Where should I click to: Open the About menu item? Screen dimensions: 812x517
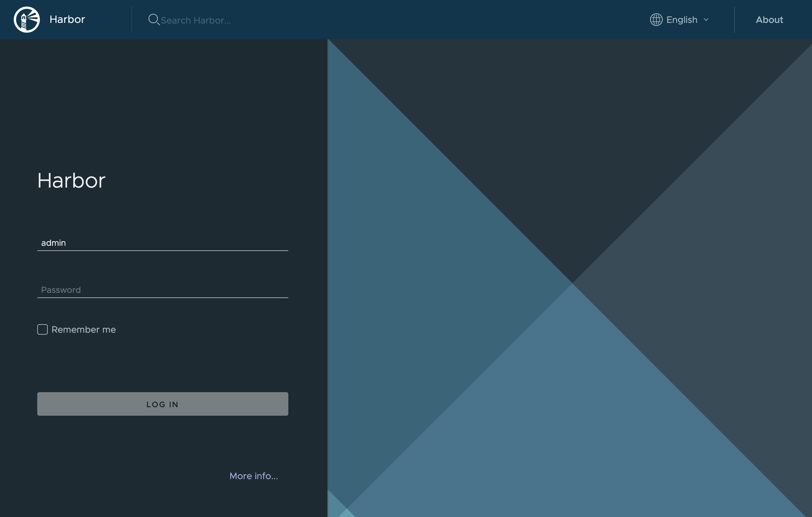[x=769, y=20]
